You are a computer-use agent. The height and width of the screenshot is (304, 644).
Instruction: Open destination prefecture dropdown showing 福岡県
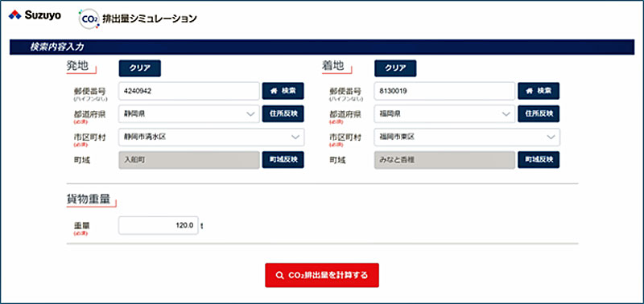pos(444,114)
